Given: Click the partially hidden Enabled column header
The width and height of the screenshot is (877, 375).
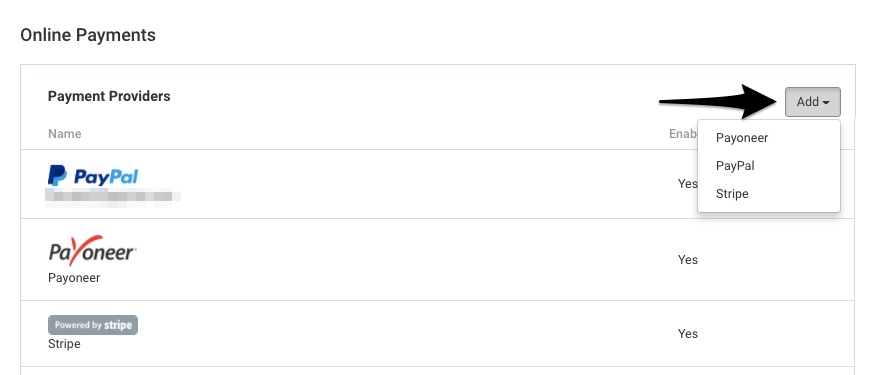Looking at the screenshot, I should click(x=683, y=134).
